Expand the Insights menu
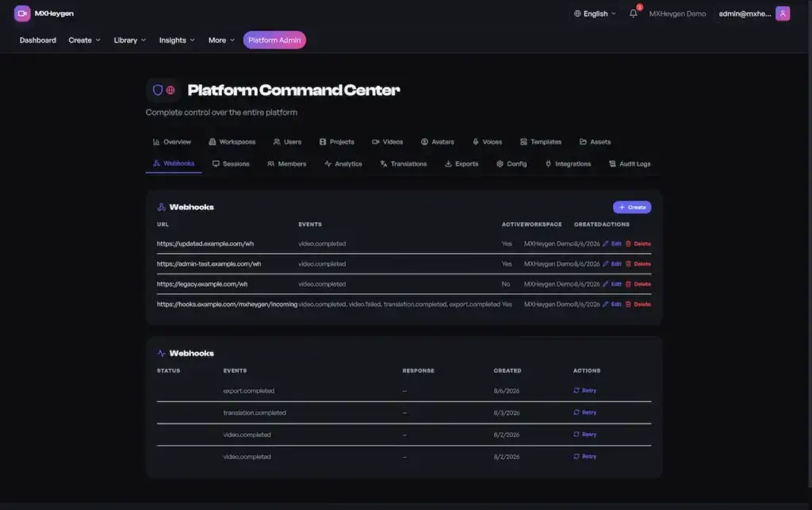 pos(177,40)
